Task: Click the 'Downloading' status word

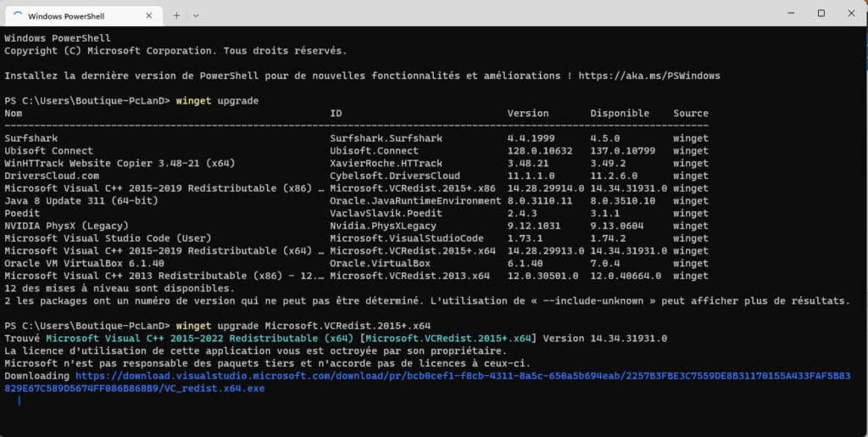Action: tap(37, 376)
